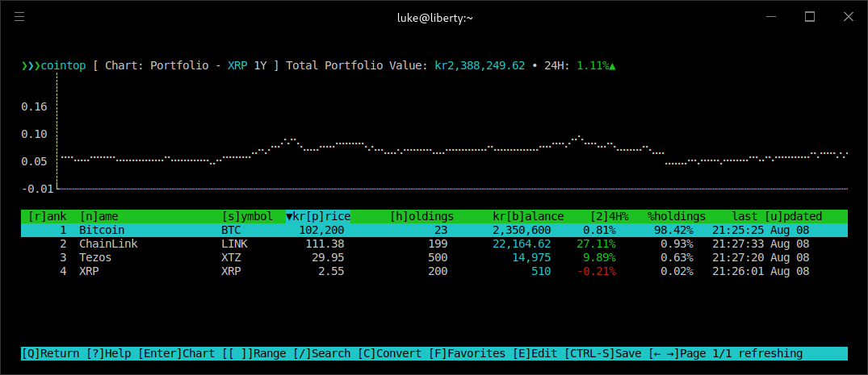Click the XRP holdings value 200
The width and height of the screenshot is (868, 375).
(x=438, y=272)
